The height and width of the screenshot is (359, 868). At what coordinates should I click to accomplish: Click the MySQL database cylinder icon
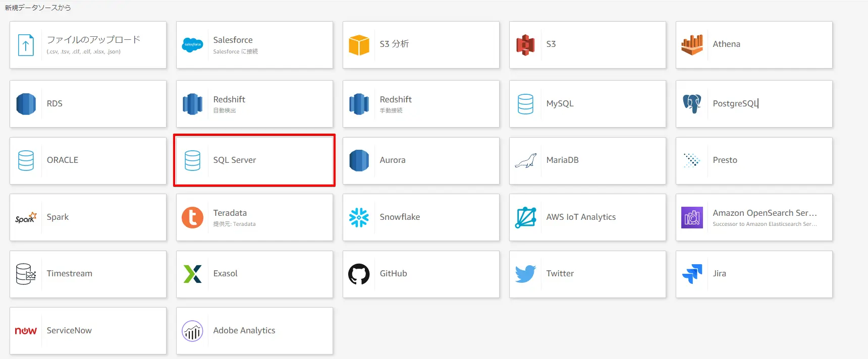[x=525, y=104]
